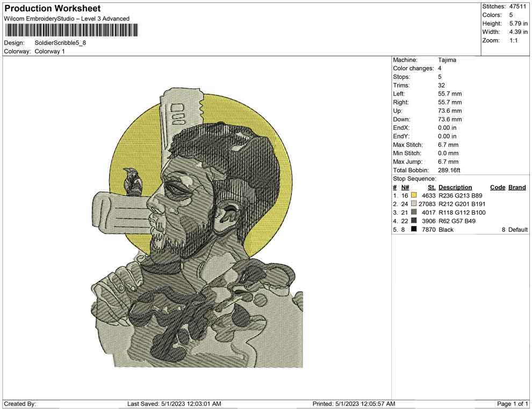Click the gray swatch for stop 3
Image resolution: width=532 pixels, height=409 pixels.
click(414, 212)
